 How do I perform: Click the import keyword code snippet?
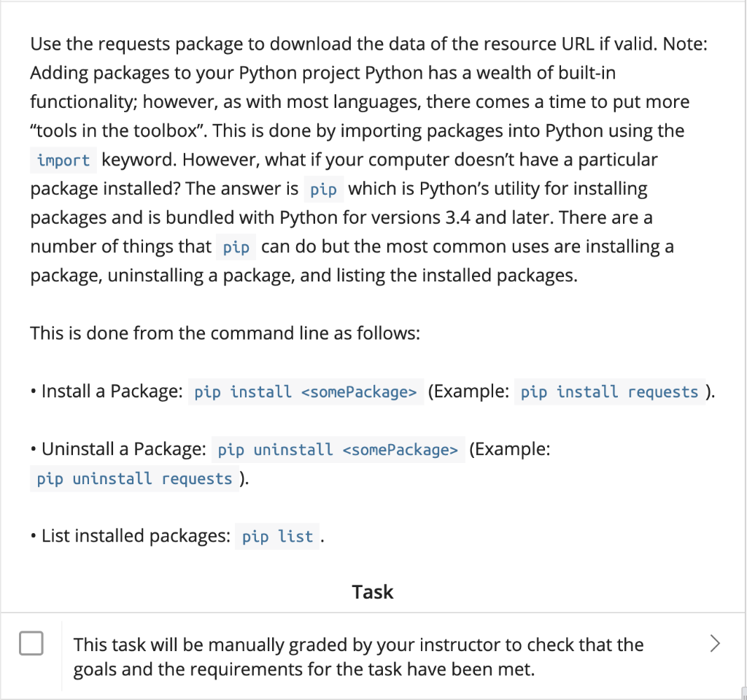pos(63,160)
